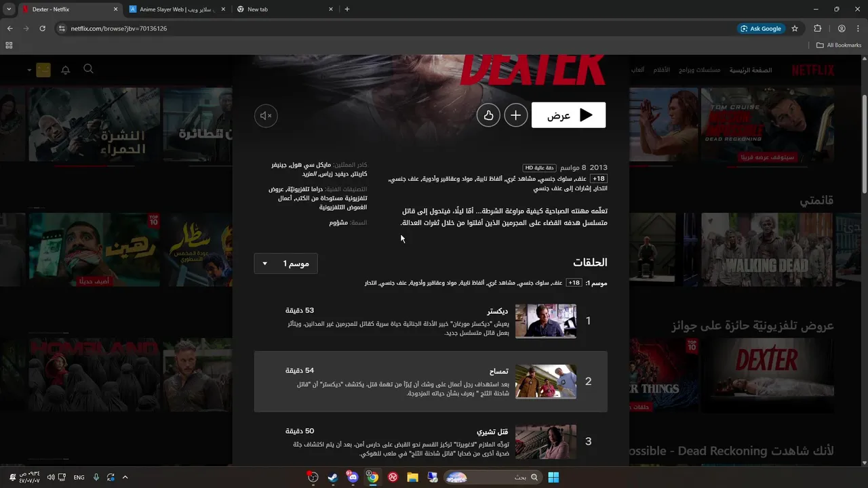This screenshot has width=868, height=488.
Task: Click the الحلقات episodes heading
Action: 590,262
